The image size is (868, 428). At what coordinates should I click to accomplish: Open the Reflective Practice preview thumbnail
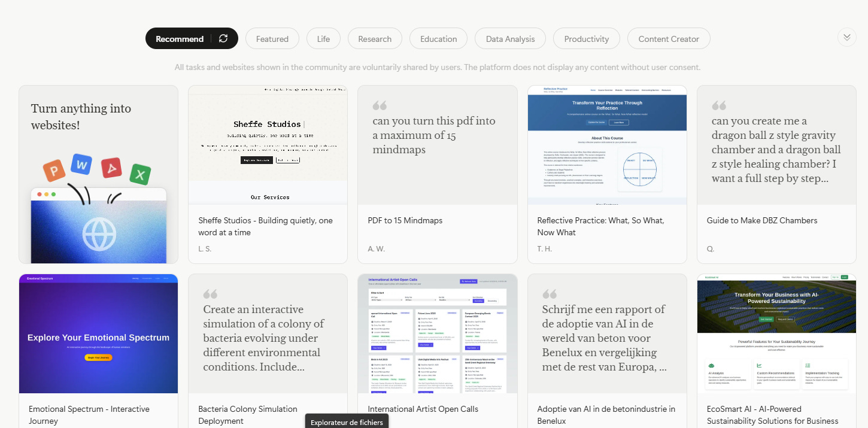point(607,145)
